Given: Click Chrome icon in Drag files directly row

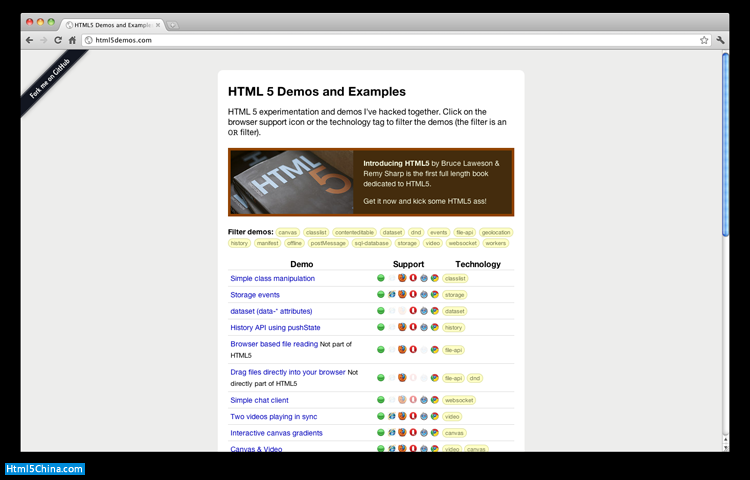Looking at the screenshot, I should (x=435, y=378).
